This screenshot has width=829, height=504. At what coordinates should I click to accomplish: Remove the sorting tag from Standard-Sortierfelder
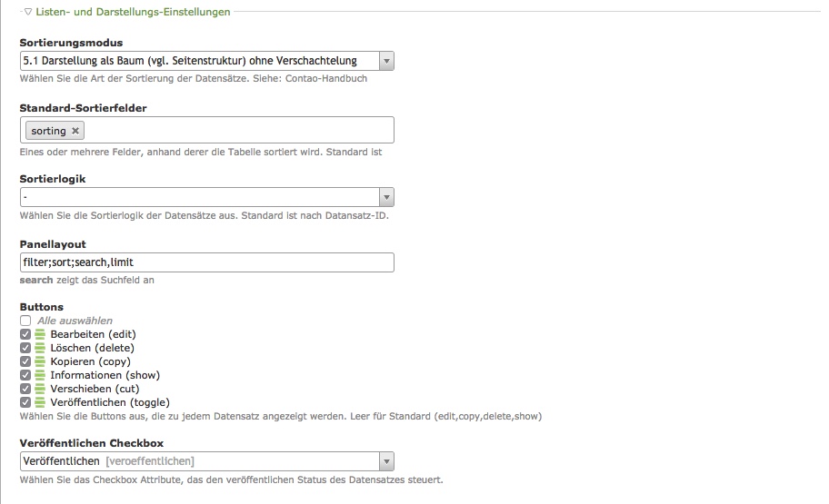click(75, 131)
